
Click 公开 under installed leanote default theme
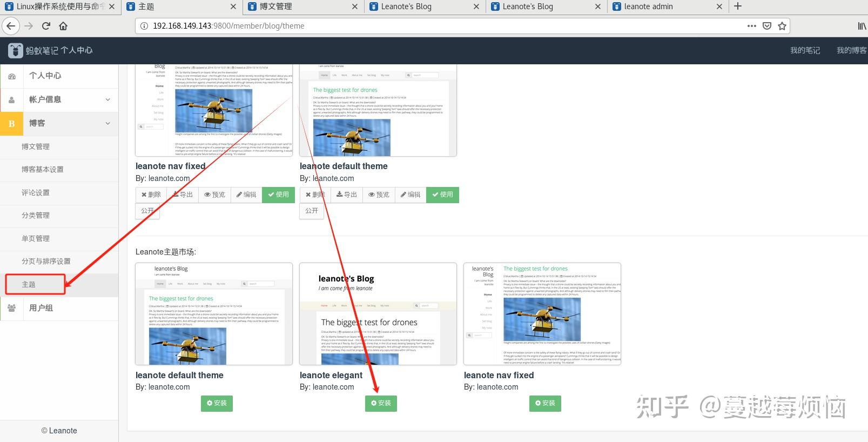pyautogui.click(x=312, y=211)
